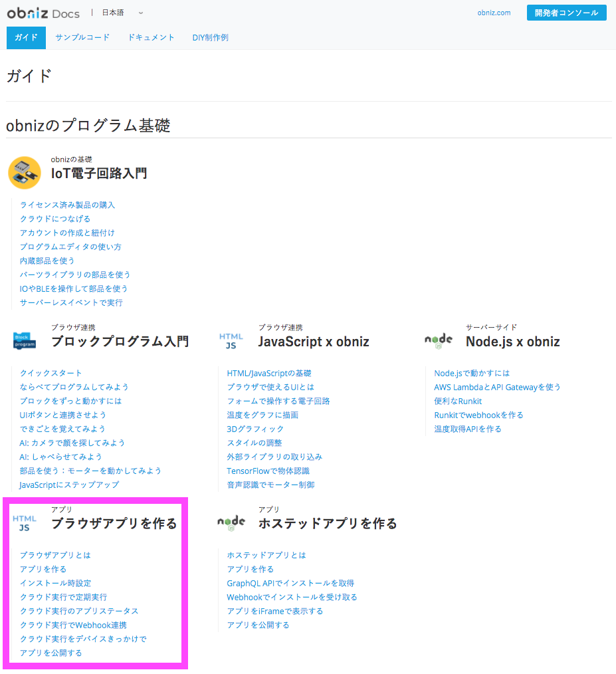Open the obniz.com link
This screenshot has height=674, width=616.
(494, 13)
